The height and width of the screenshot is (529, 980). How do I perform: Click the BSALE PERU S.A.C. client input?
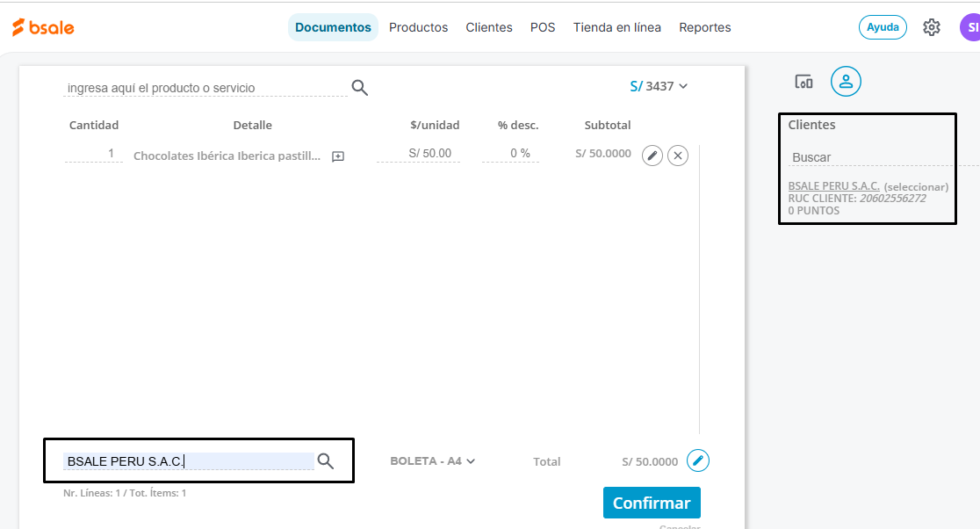pos(188,461)
